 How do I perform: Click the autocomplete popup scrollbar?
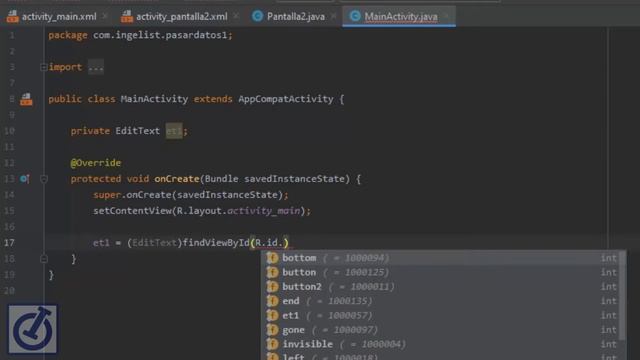622,296
